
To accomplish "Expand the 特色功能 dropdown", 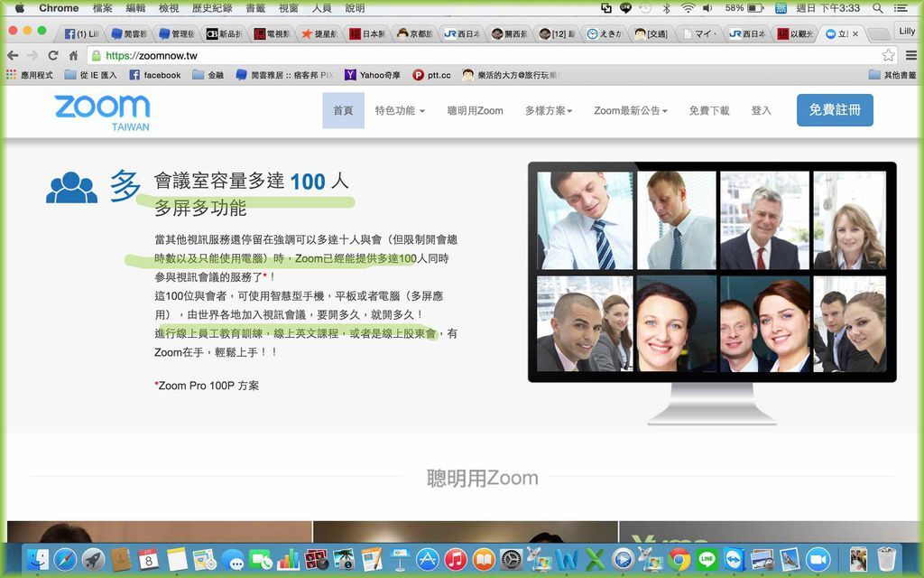I will (x=400, y=110).
